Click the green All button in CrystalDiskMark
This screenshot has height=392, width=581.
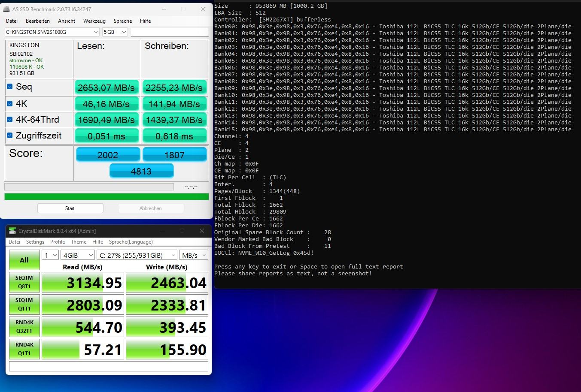24,260
